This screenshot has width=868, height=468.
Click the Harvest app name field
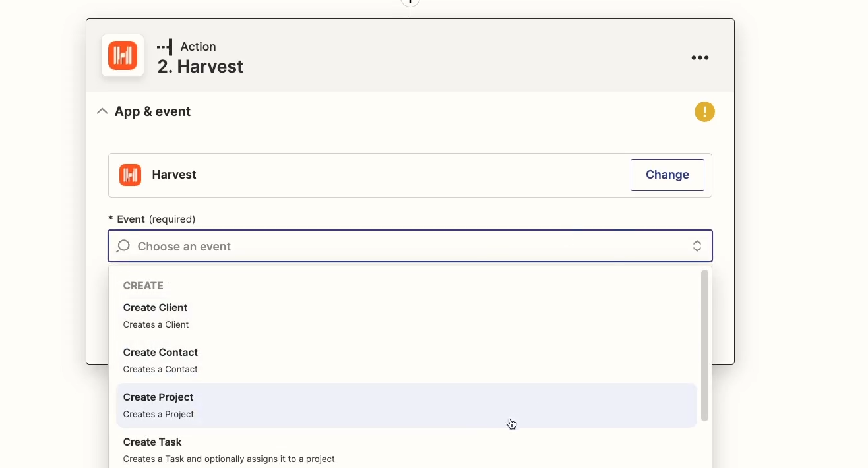point(410,175)
